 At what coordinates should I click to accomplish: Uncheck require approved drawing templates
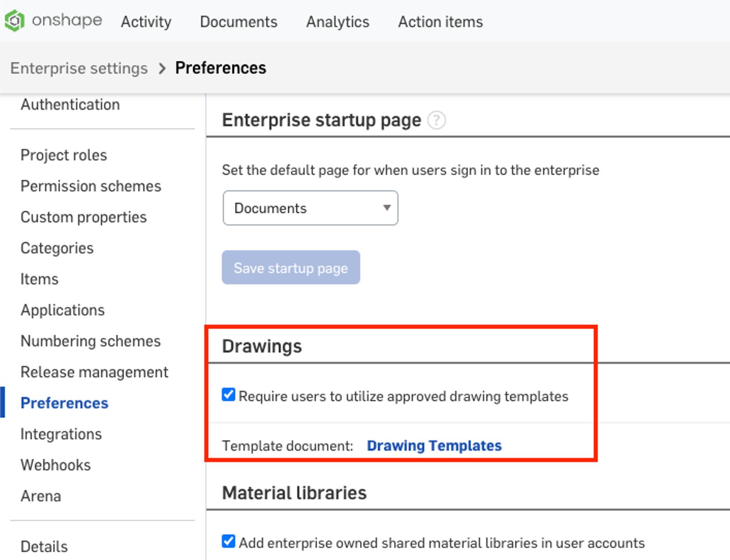(228, 395)
